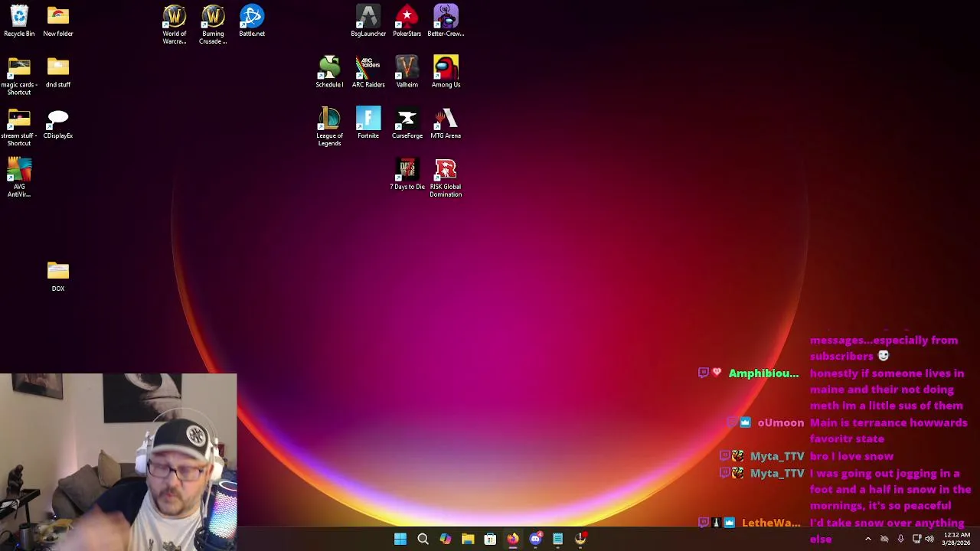Launch Burning Crusade shortcut
Screen dimensions: 980x551
[213, 24]
